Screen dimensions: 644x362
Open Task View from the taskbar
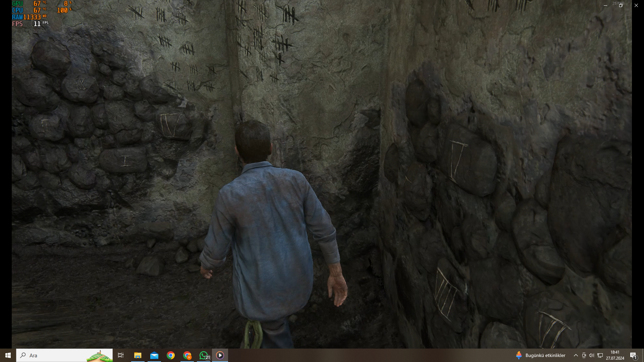click(121, 355)
